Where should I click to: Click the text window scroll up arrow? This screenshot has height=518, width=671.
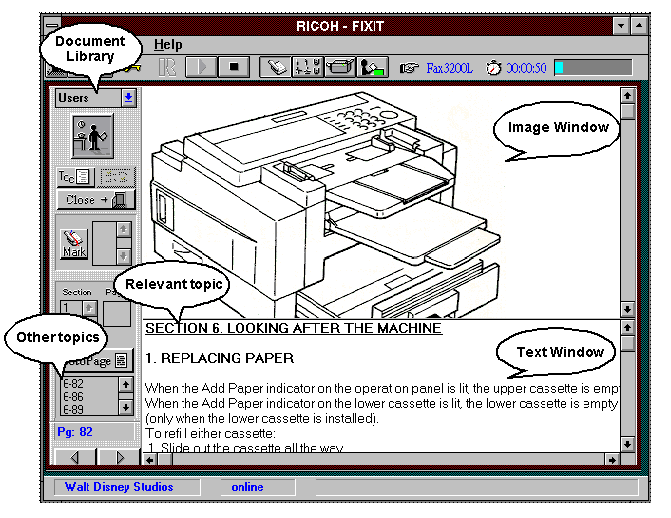point(627,328)
